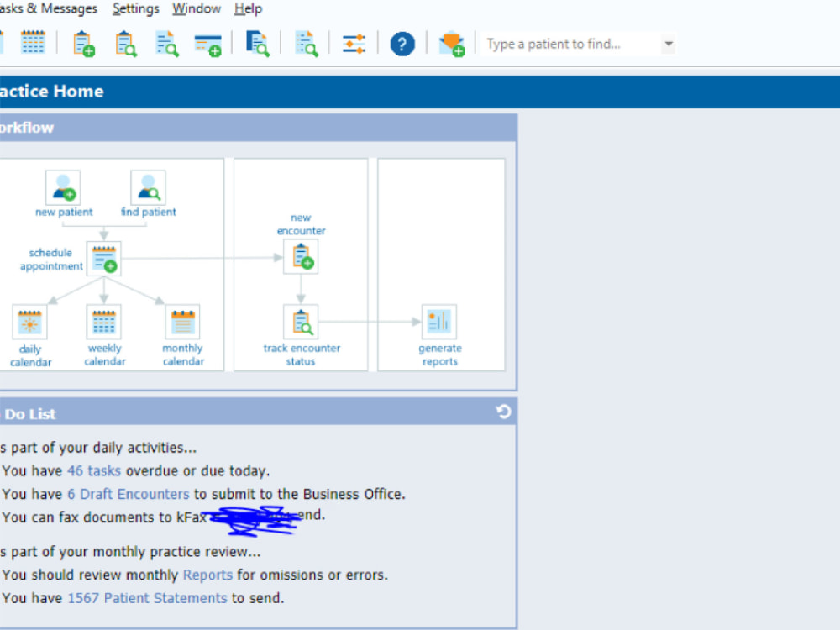Click the find patient workflow icon
This screenshot has height=630, width=840.
coord(149,187)
